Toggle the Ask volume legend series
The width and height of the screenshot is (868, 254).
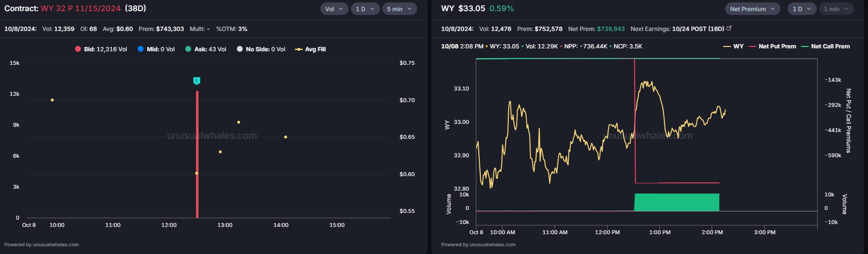(x=206, y=49)
